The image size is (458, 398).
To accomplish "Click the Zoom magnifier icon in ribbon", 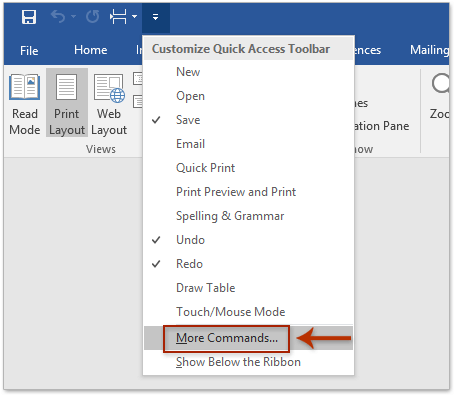I will click(440, 83).
